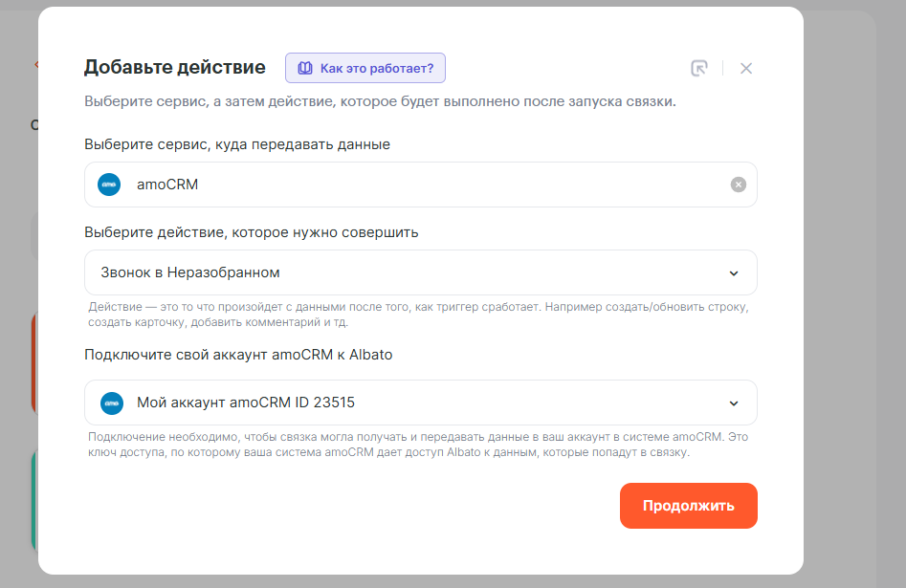This screenshot has height=588, width=906.
Task: Click the amoCRM logo in the account field
Action: coord(112,403)
